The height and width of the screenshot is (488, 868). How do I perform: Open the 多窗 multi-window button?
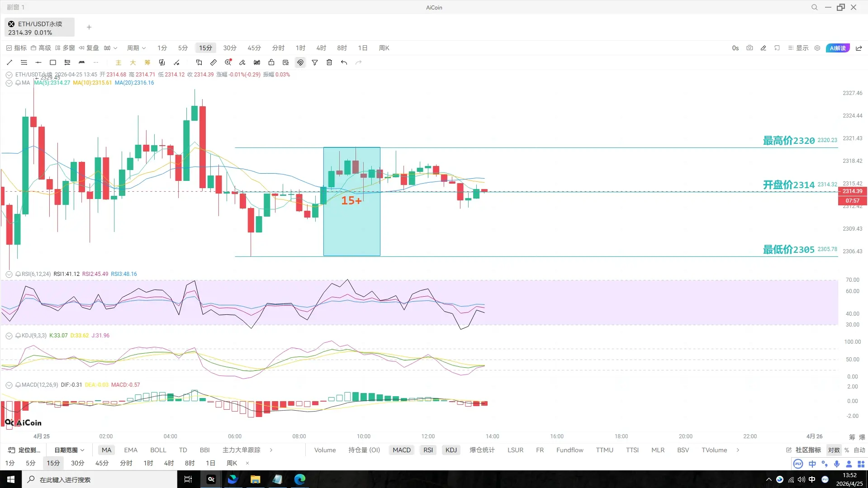pos(65,48)
